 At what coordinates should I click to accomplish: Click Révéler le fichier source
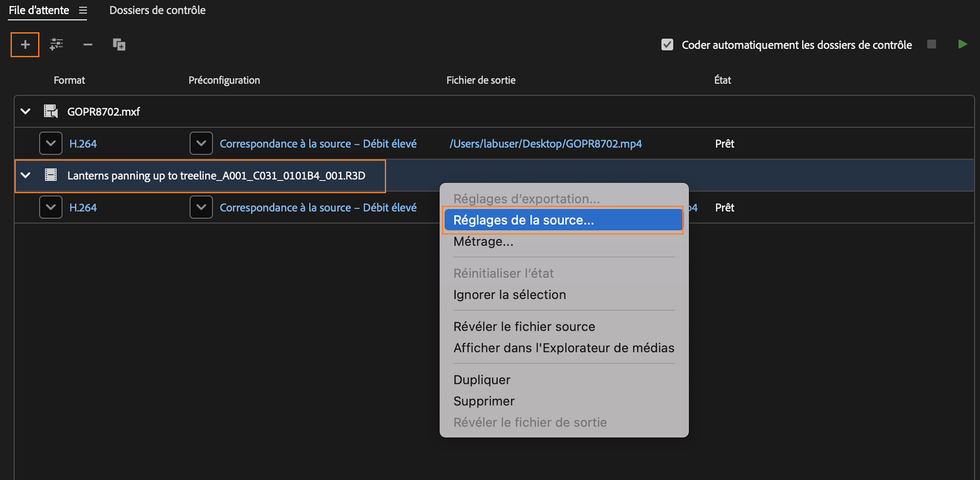(524, 326)
